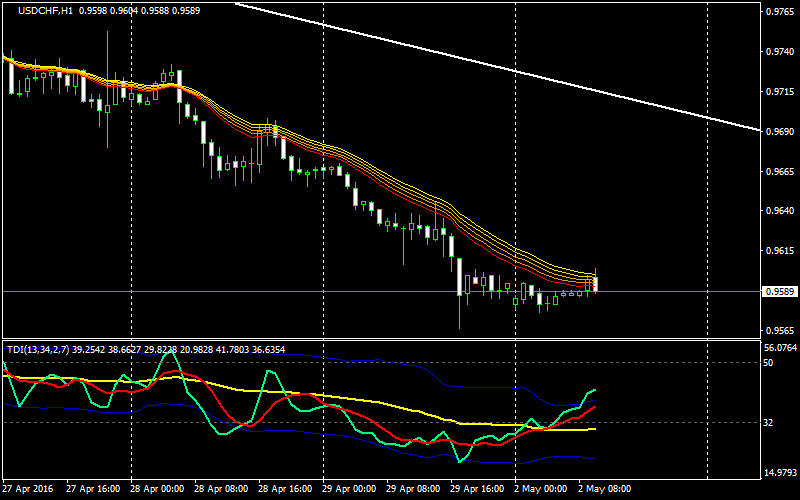This screenshot has width=800, height=500.
Task: Click the 0.9690 price axis label
Action: 778,131
